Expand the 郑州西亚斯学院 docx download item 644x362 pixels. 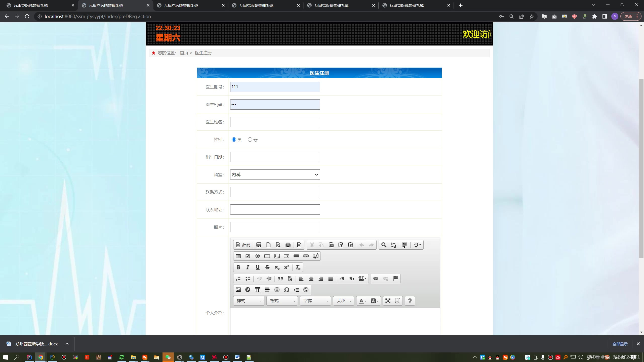click(67, 344)
